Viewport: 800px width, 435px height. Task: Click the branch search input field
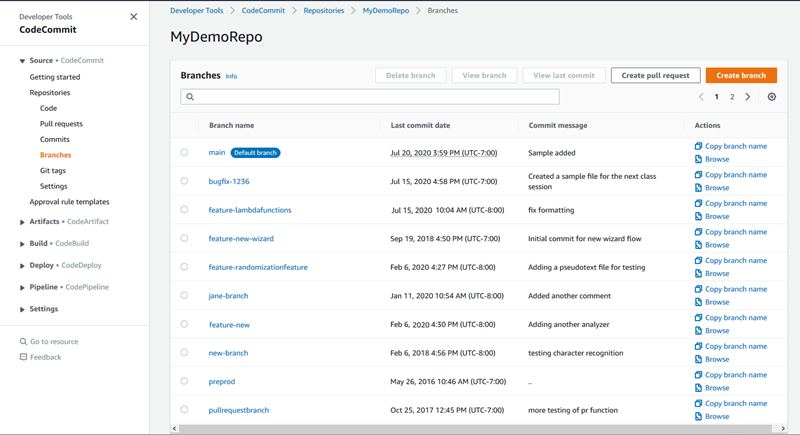[370, 97]
